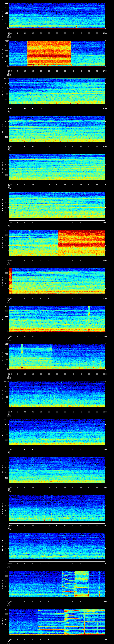Click the 20:00 end time label
Image resolution: width=114 pixels, height=644 pixels.
(105, 185)
